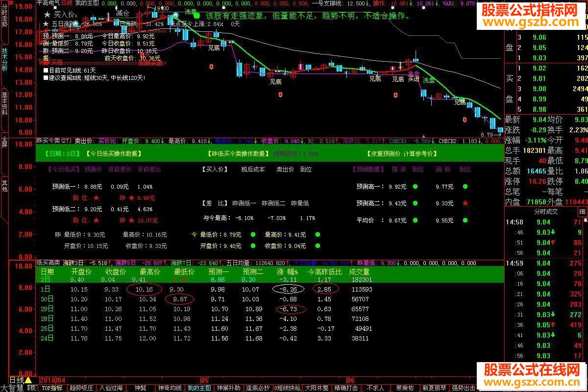Click the 【依据预测价 计算参考价】 header
Image resolution: width=588 pixels, height=392 pixels.
401,154
